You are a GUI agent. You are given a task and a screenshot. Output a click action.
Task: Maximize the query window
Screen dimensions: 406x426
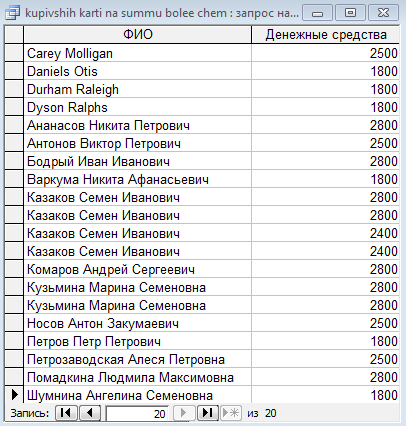[350, 13]
